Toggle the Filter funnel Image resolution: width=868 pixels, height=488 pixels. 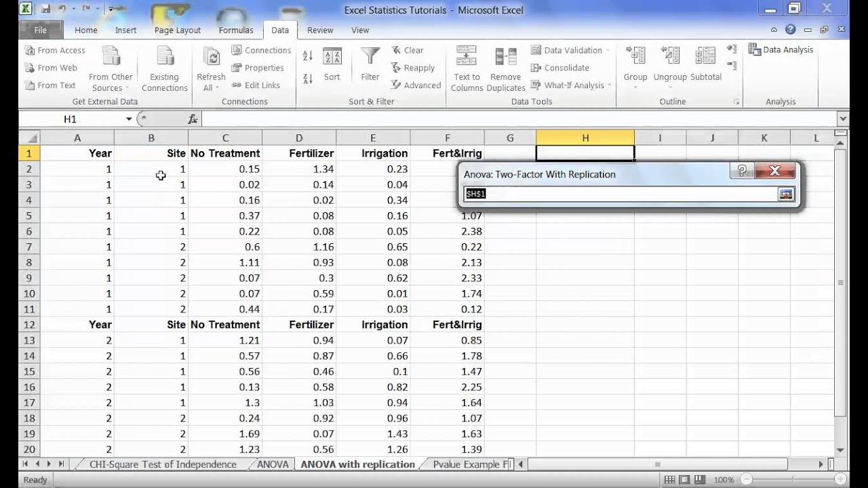[370, 64]
